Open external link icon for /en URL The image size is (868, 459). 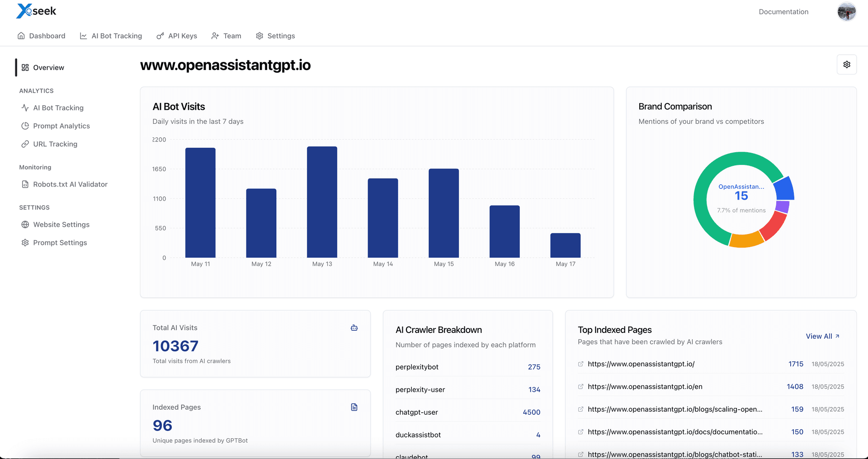(x=580, y=387)
